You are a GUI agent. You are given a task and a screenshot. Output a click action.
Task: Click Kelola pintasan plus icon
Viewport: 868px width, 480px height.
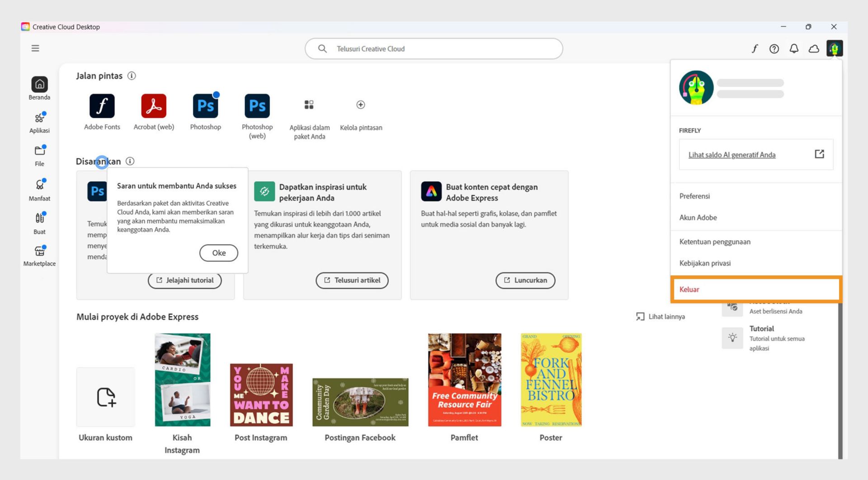pyautogui.click(x=360, y=105)
